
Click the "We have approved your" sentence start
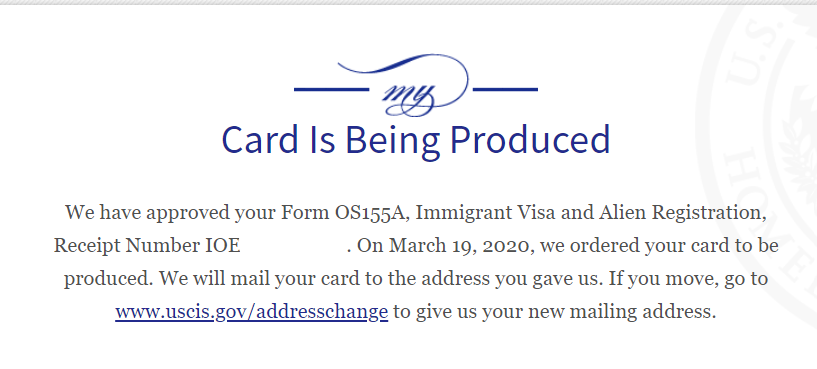point(170,213)
